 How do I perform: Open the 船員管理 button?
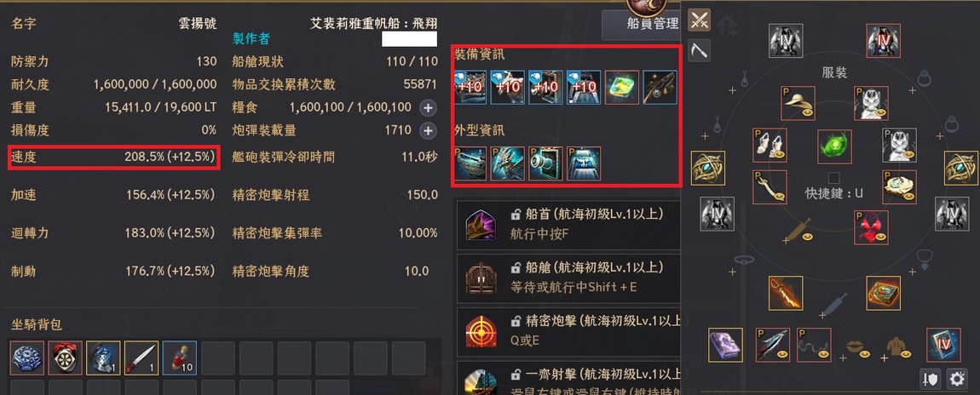642,25
